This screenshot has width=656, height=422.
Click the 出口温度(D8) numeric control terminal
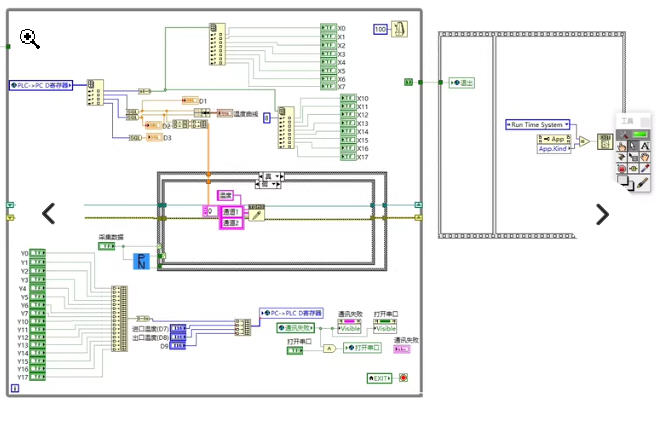tap(178, 337)
